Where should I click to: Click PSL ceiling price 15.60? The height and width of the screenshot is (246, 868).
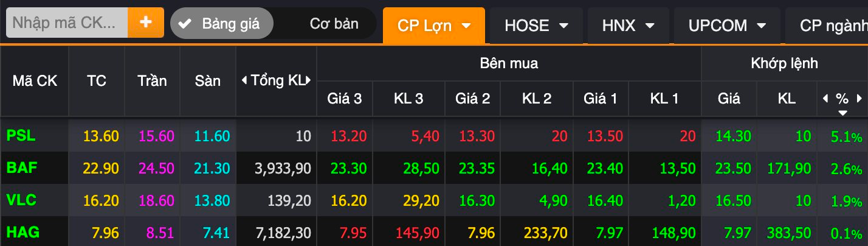[157, 136]
